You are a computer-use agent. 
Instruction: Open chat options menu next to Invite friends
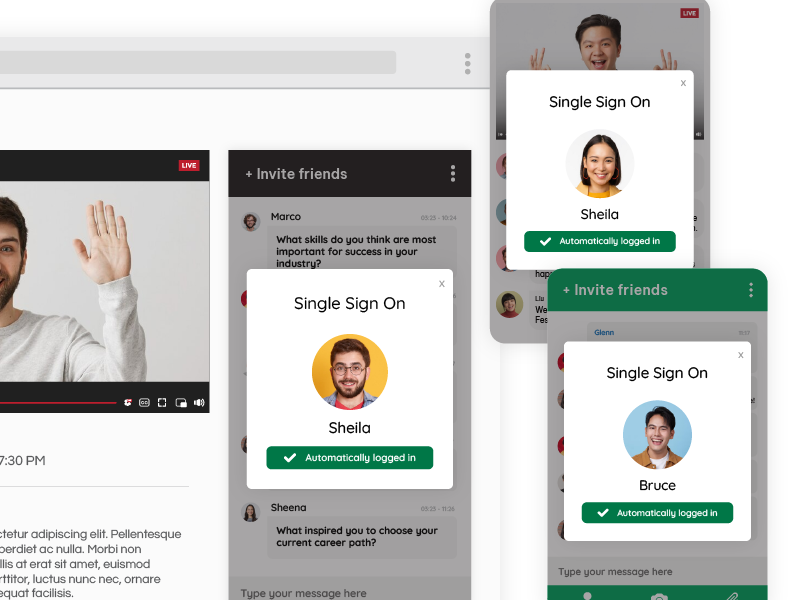point(453,174)
